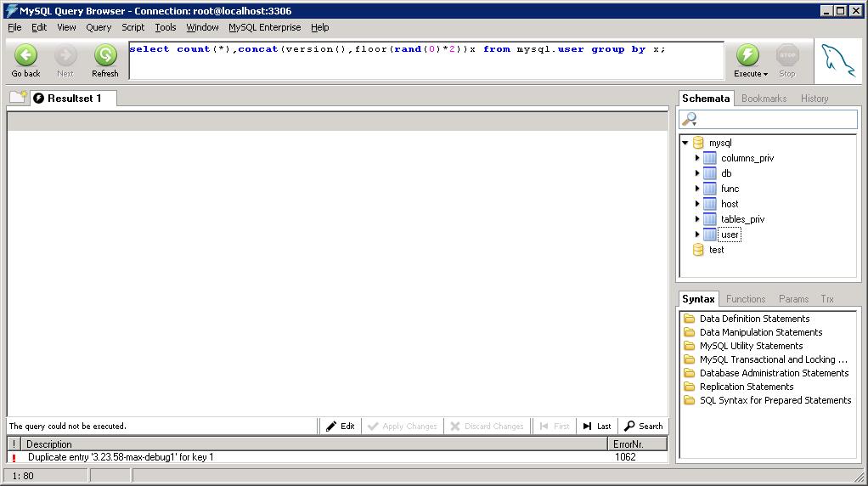Switch to the Bookmarks tab
This screenshot has height=486, width=868.
click(x=764, y=99)
